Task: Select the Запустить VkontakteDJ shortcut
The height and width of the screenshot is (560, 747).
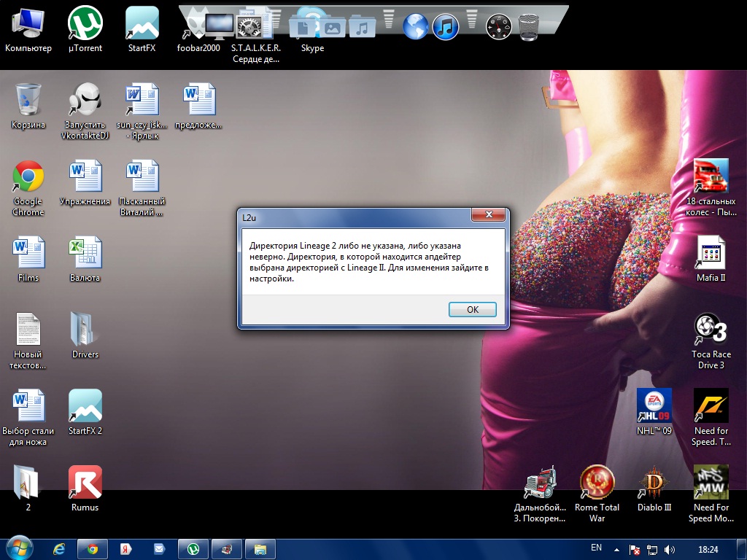Action: pos(85,111)
